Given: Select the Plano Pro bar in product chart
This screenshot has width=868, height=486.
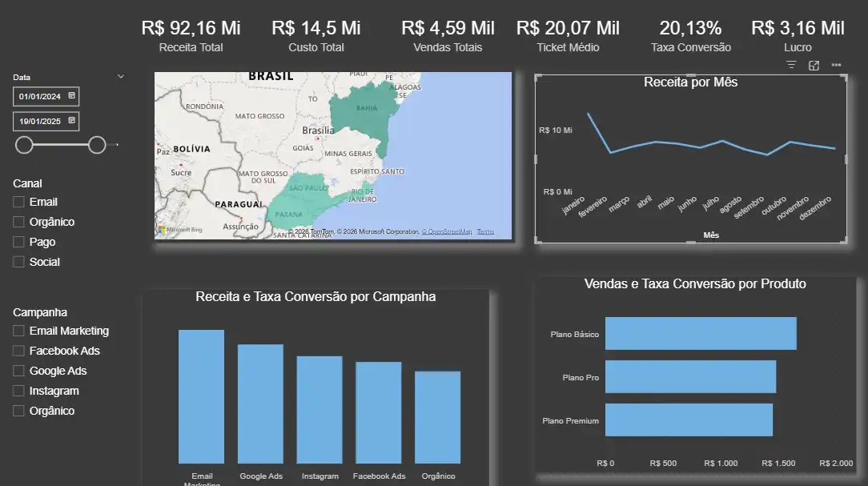Looking at the screenshot, I should (x=690, y=376).
